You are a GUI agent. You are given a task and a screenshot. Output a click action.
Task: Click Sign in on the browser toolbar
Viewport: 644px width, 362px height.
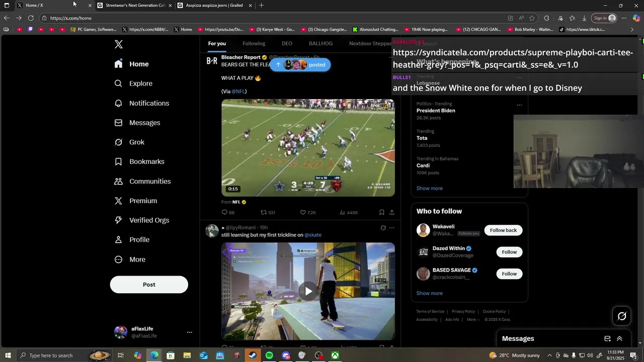pos(604,18)
